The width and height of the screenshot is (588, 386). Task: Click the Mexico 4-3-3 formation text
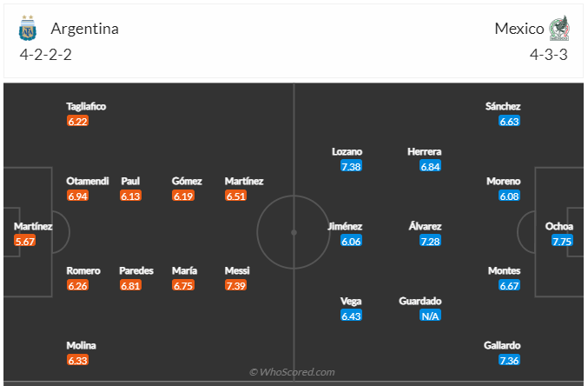(x=548, y=54)
